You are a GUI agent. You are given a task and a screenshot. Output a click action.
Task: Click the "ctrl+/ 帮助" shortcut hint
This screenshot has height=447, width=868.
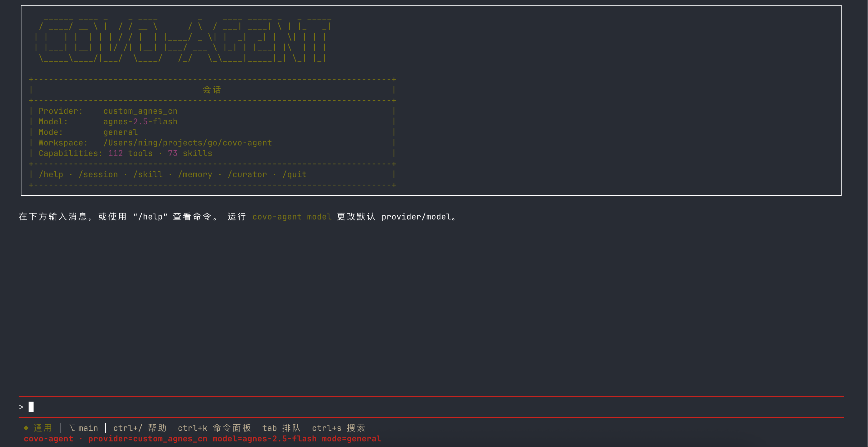pyautogui.click(x=140, y=428)
